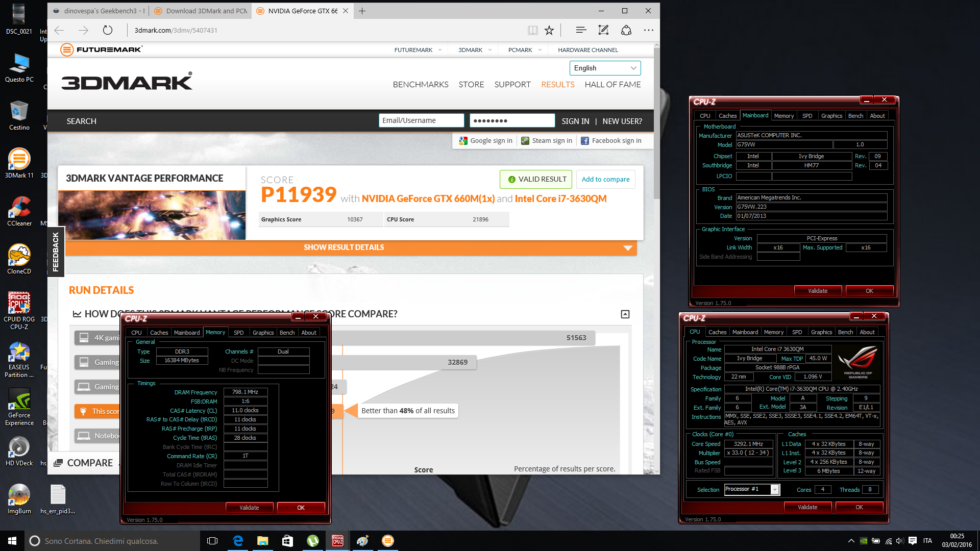The image size is (980, 551).
Task: Open Cestino recycle bin
Action: click(19, 115)
